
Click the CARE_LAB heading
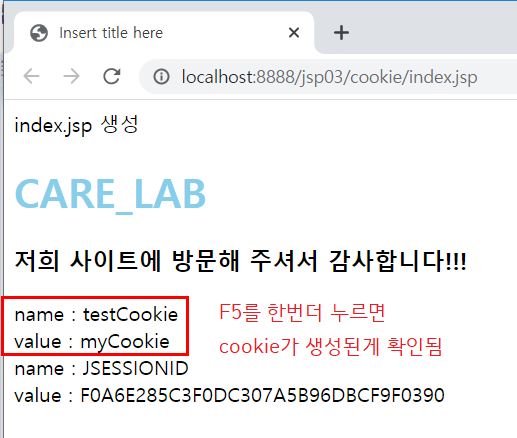tap(110, 194)
